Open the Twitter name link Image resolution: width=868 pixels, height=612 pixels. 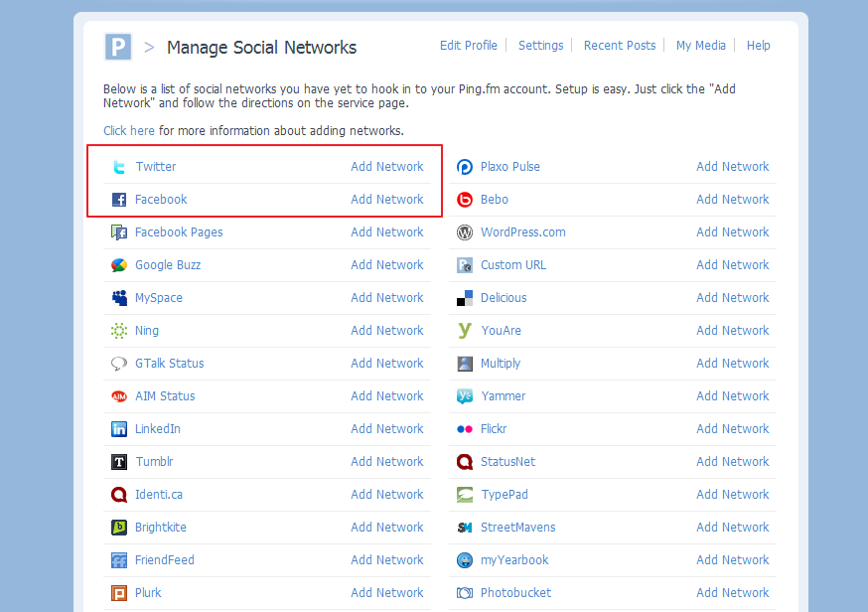click(156, 167)
